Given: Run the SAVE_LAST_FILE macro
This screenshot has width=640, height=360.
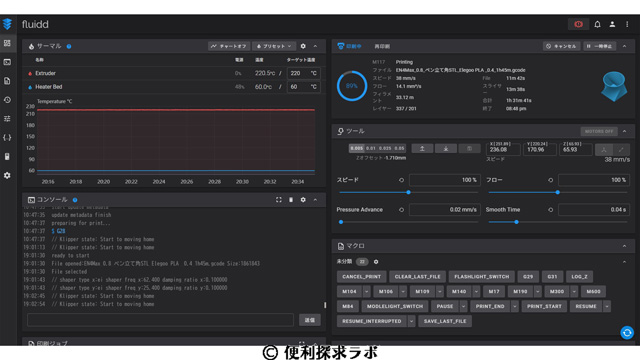Looking at the screenshot, I should point(445,321).
